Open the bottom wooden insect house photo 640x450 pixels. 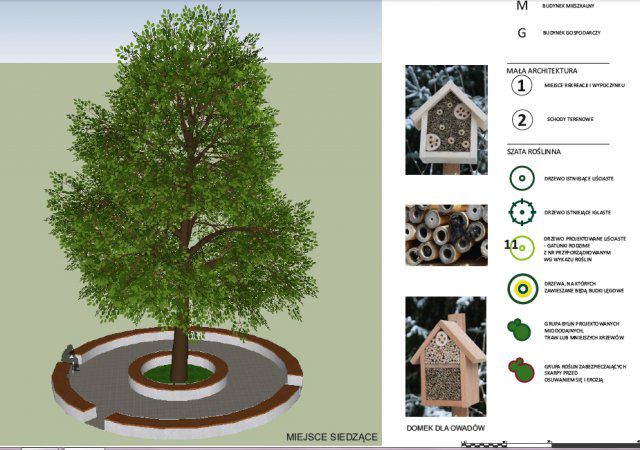pos(446,356)
